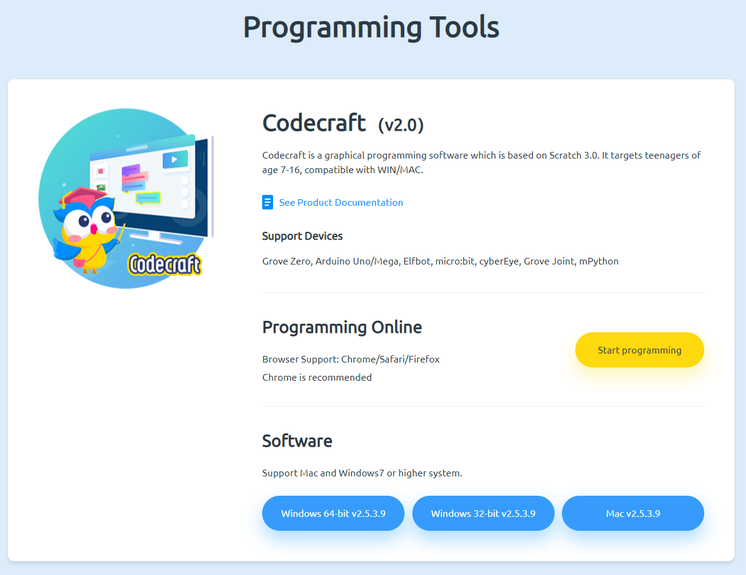
Task: Click the Support Devices heading
Action: 302,236
